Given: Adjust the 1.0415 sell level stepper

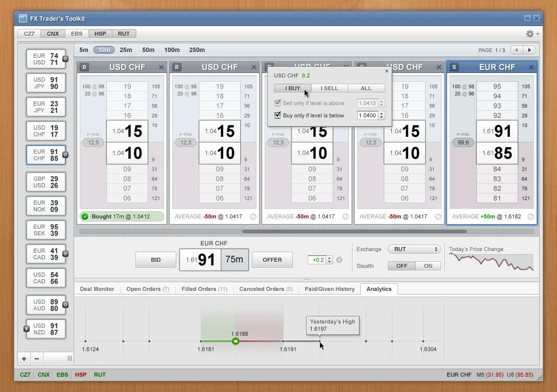Looking at the screenshot, I should [382, 103].
